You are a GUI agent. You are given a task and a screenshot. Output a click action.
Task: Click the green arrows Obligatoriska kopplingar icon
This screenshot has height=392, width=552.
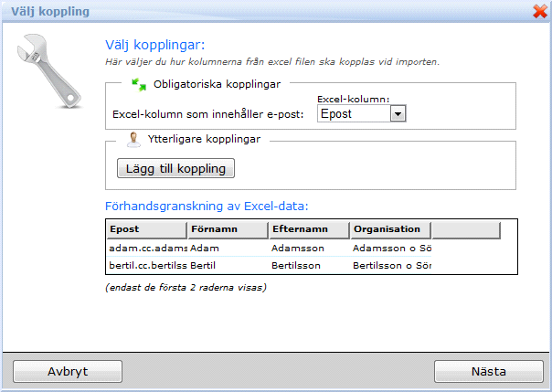(x=139, y=84)
